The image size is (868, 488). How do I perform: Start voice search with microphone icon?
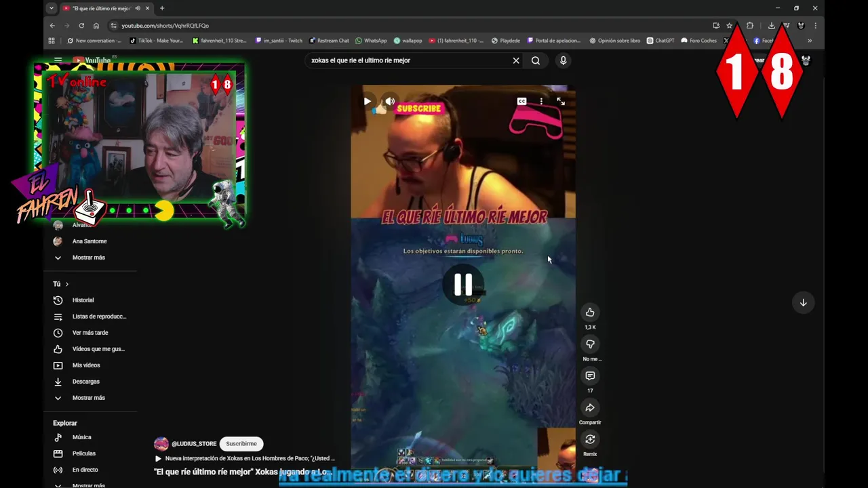coord(563,60)
